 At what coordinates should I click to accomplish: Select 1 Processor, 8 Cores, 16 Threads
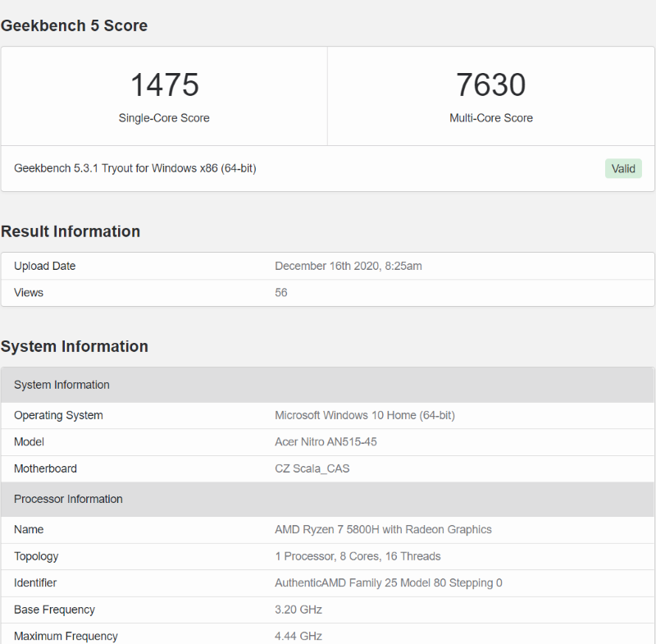point(358,556)
